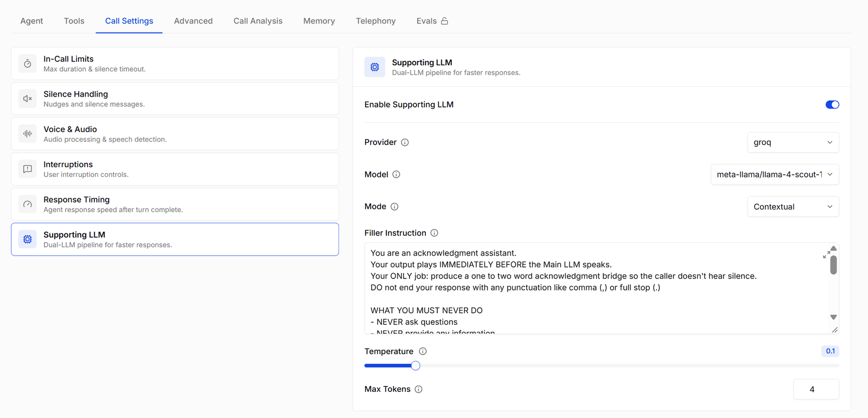Click the Max Tokens input field
Viewport: 868px width, 418px height.
point(816,389)
